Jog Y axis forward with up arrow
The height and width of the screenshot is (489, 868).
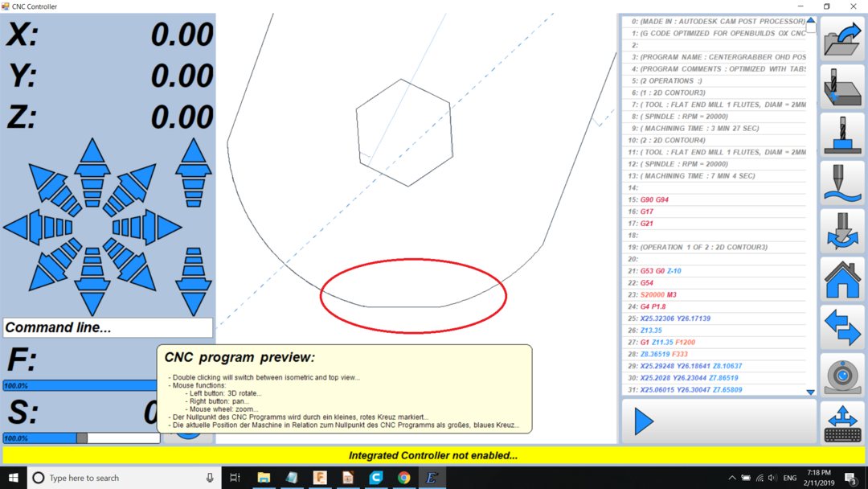92,172
